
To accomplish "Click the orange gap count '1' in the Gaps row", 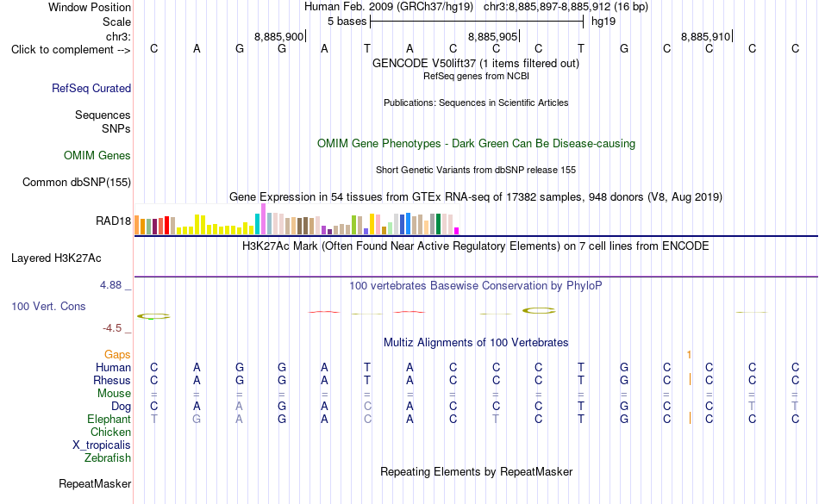I will coord(689,355).
